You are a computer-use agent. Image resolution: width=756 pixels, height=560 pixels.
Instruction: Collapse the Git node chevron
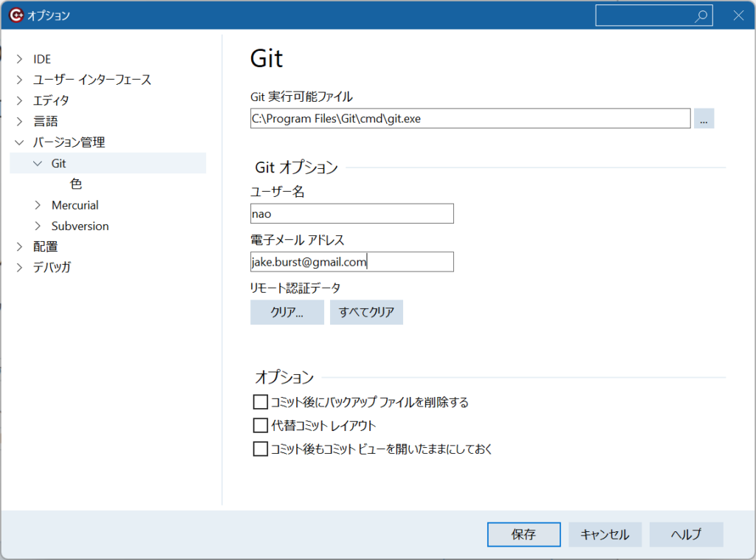(38, 164)
